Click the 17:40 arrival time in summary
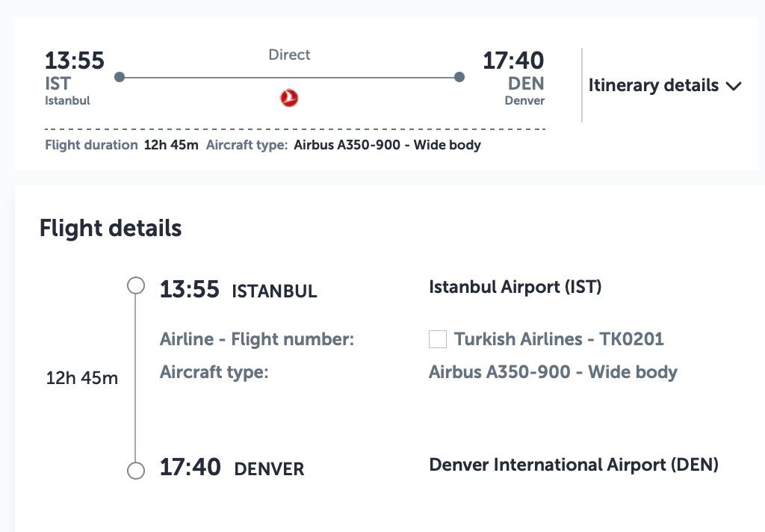This screenshot has width=765, height=532. [x=513, y=60]
